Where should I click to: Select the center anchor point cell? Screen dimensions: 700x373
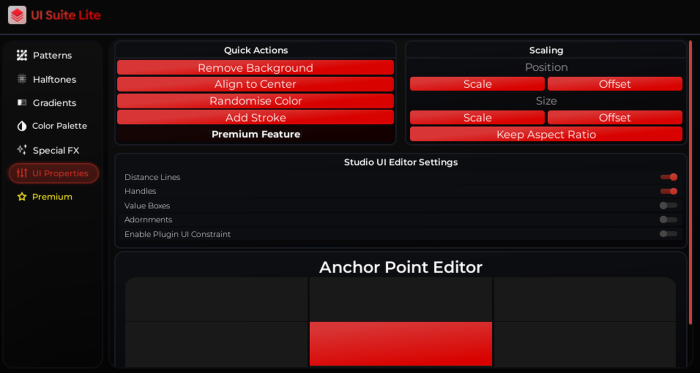pyautogui.click(x=401, y=344)
